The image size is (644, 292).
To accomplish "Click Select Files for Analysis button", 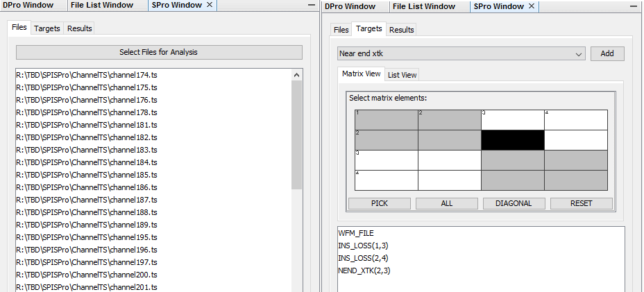I will [x=159, y=53].
